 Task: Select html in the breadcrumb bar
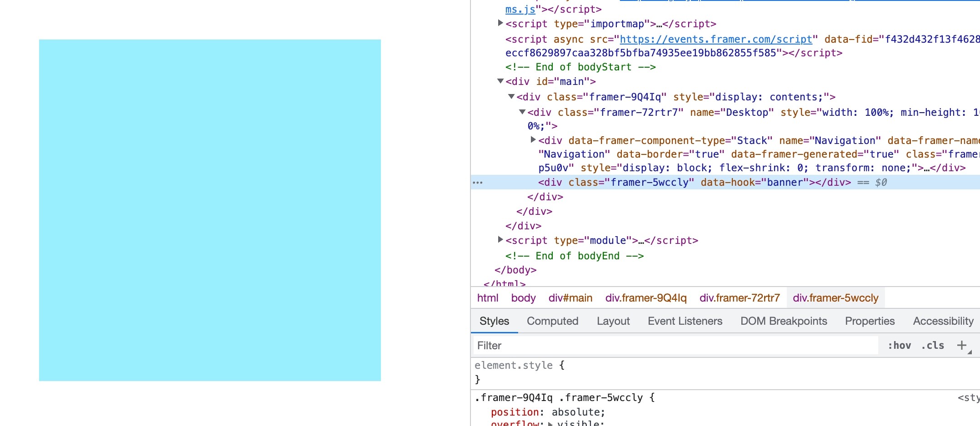click(x=488, y=298)
